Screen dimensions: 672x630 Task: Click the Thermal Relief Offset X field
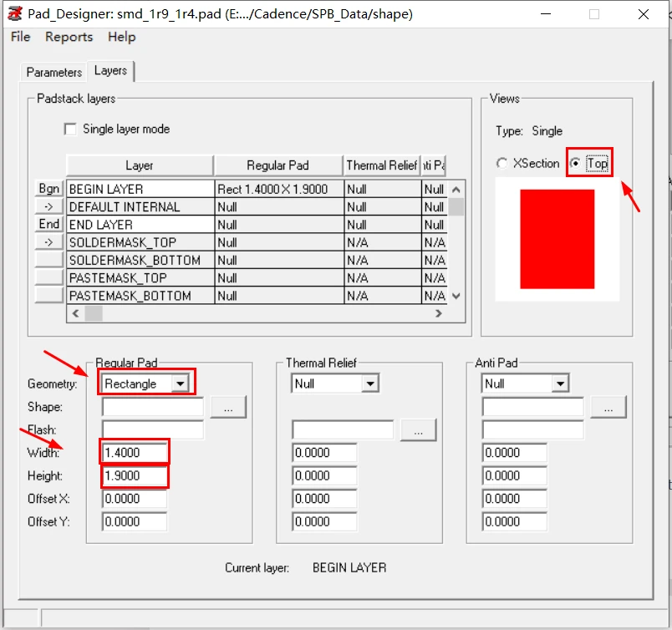[324, 499]
